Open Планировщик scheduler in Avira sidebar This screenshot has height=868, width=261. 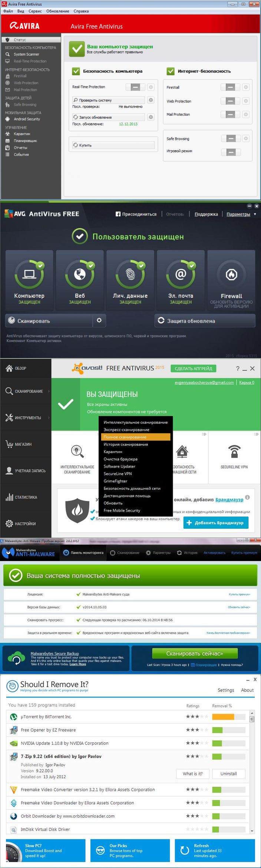click(x=25, y=141)
